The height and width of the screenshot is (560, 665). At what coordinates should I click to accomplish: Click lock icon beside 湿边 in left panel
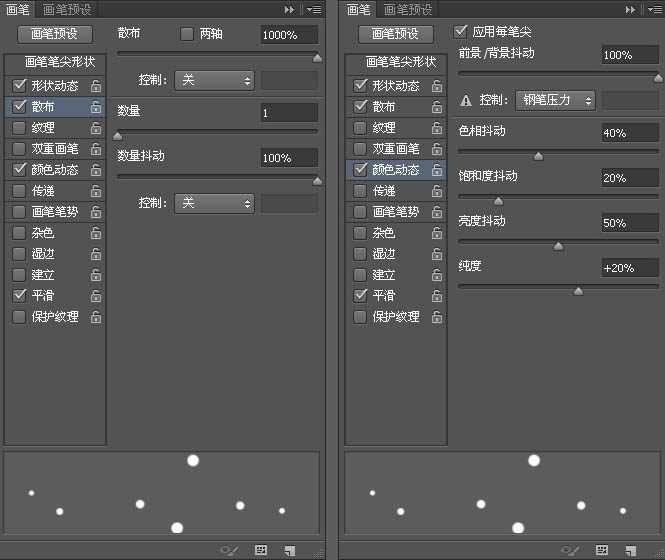96,254
